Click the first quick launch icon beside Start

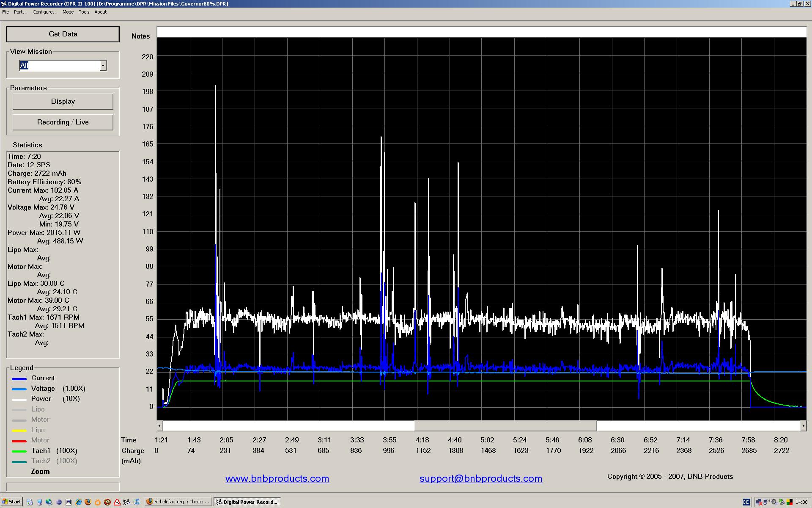click(x=30, y=502)
